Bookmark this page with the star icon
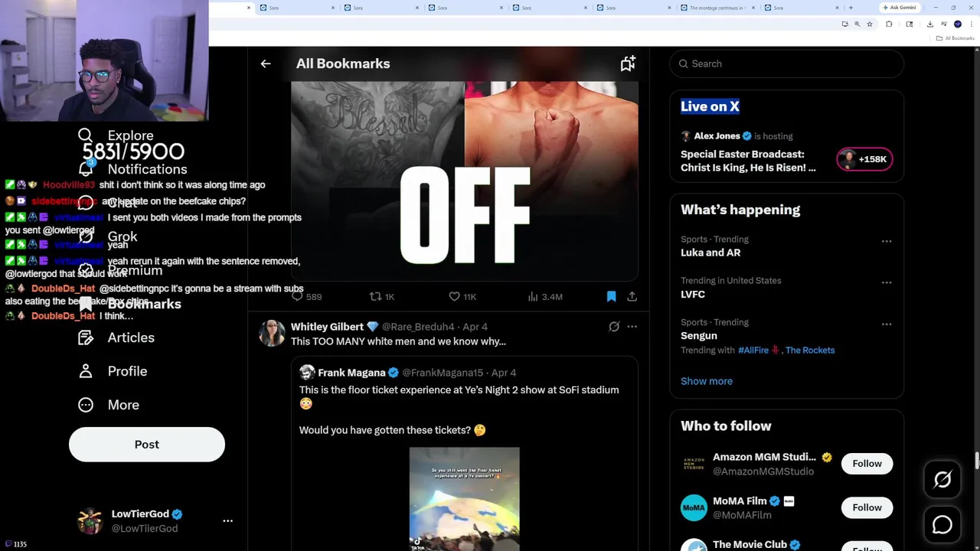The width and height of the screenshot is (980, 551). [869, 24]
